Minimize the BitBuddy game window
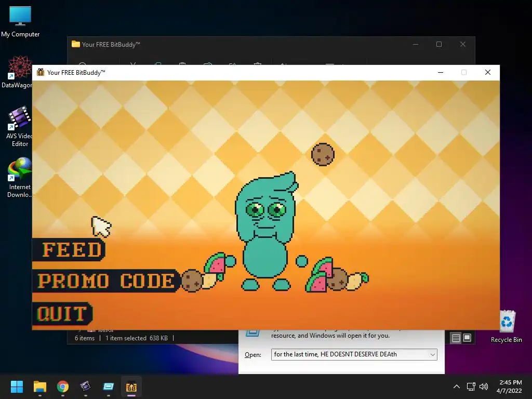 [441, 72]
